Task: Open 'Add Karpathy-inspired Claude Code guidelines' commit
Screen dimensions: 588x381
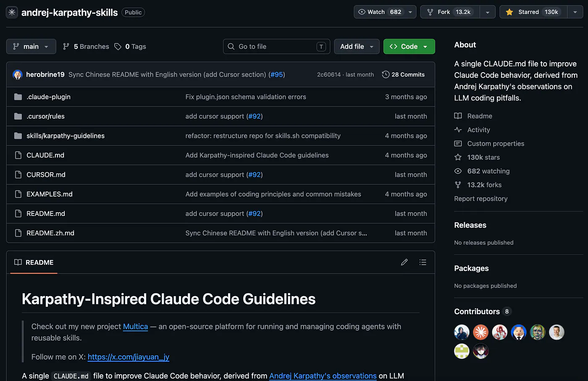Action: click(257, 155)
